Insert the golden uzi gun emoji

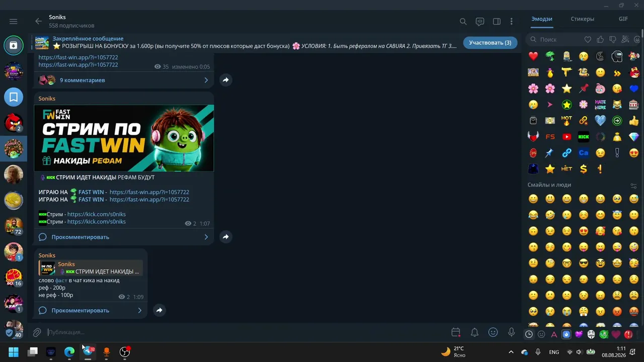pyautogui.click(x=567, y=72)
